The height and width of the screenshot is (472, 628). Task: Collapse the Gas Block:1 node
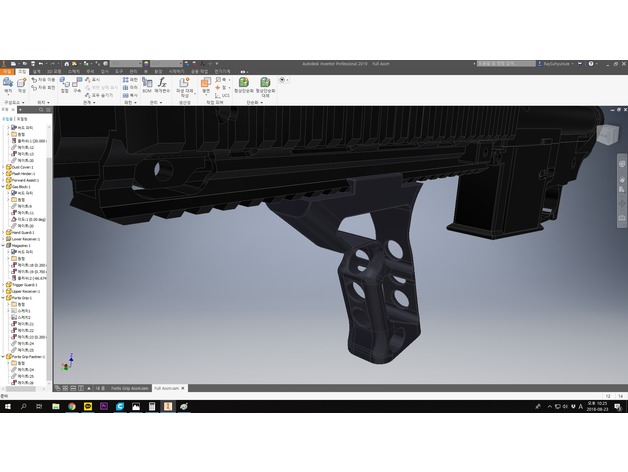[4, 187]
